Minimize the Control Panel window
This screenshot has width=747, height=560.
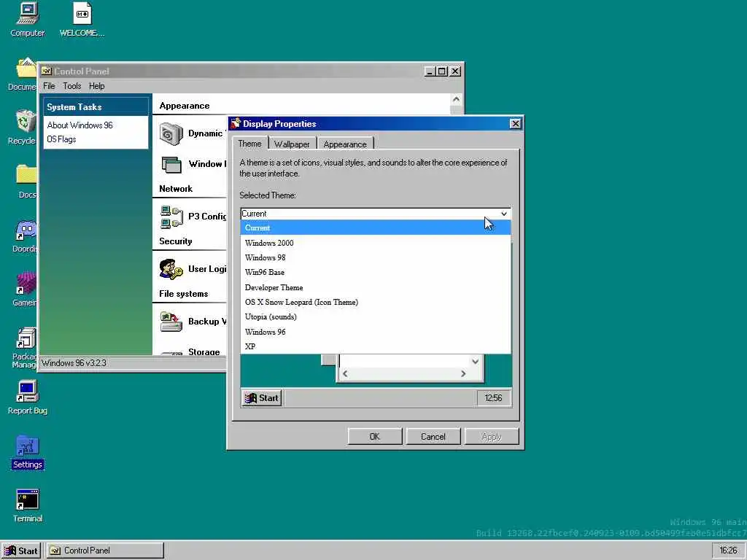click(430, 71)
